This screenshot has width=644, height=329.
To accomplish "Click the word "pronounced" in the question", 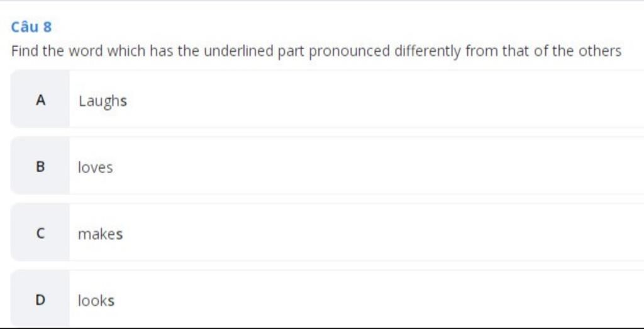I will [x=349, y=52].
